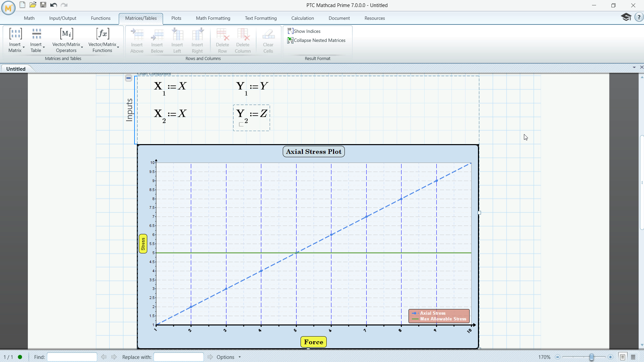Open the Insert Table tool
644x362 pixels.
tap(36, 40)
